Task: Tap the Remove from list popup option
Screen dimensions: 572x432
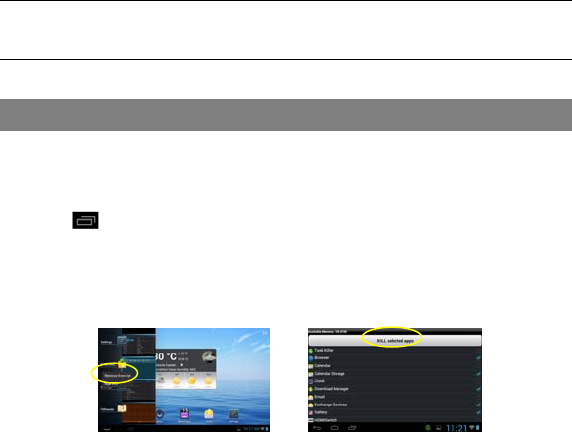Action: (x=117, y=375)
